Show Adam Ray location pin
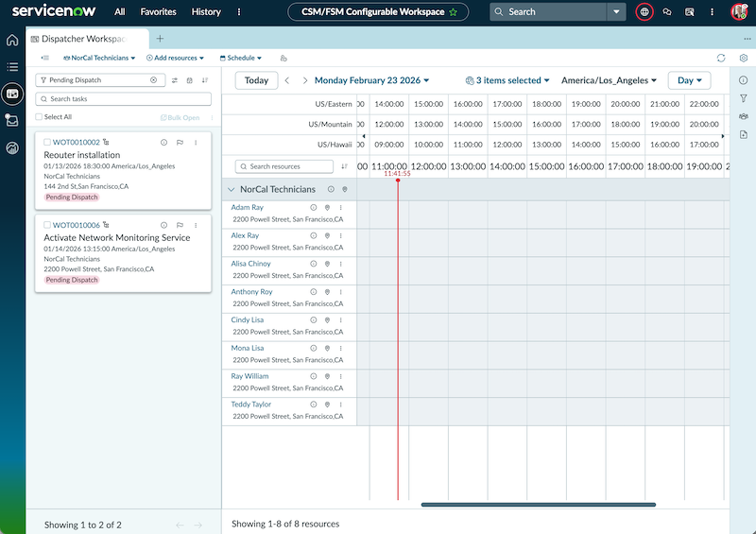The image size is (756, 534). tap(327, 207)
